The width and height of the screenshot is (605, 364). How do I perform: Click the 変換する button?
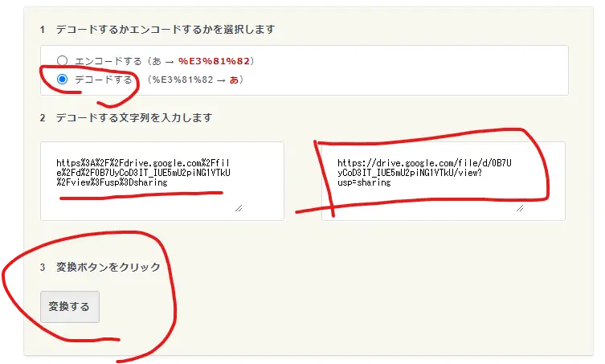pyautogui.click(x=70, y=307)
